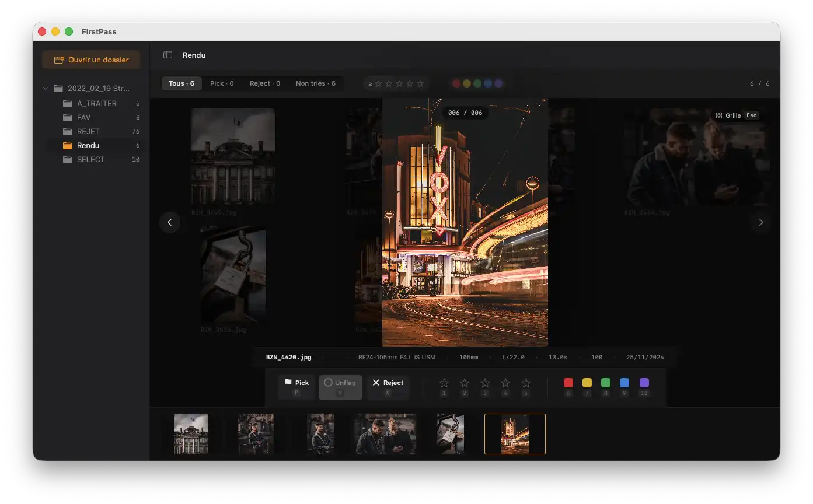Viewport: 813px width, 504px height.
Task: Switch to the Reject · 0 tab
Action: [265, 83]
